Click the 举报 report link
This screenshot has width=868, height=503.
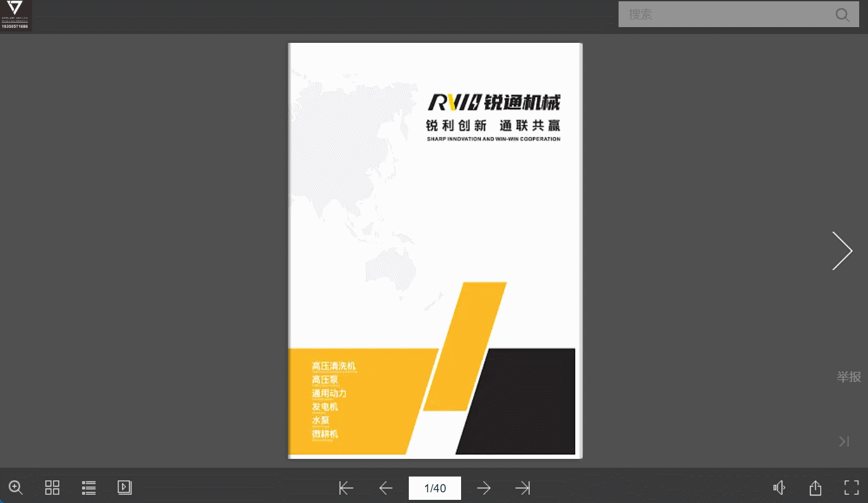[x=848, y=377]
